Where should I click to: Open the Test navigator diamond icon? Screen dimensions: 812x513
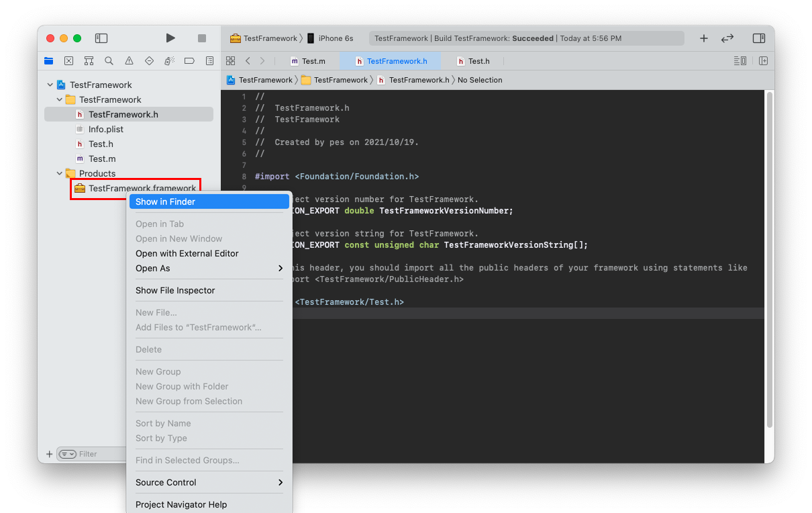(149, 61)
